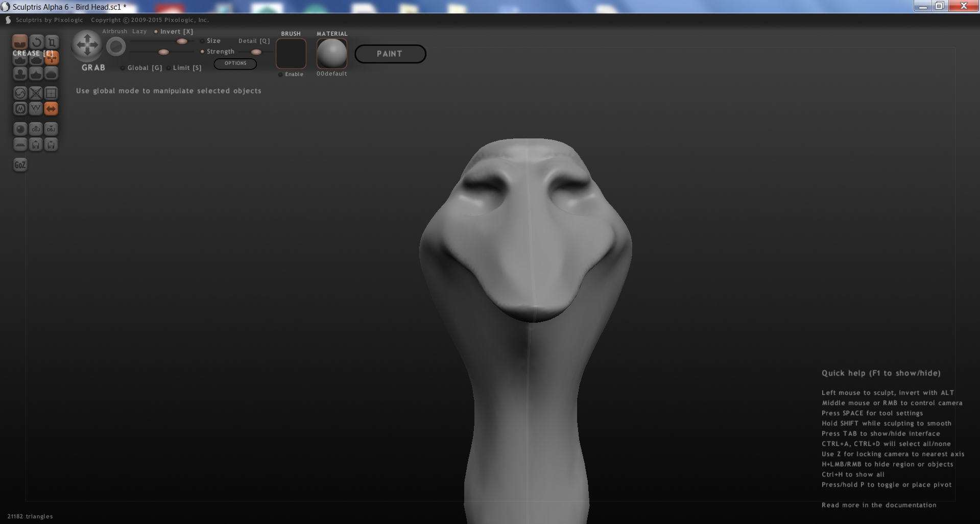The height and width of the screenshot is (524, 980).
Task: Click the Open file floppy icon
Action: pyautogui.click(x=36, y=145)
